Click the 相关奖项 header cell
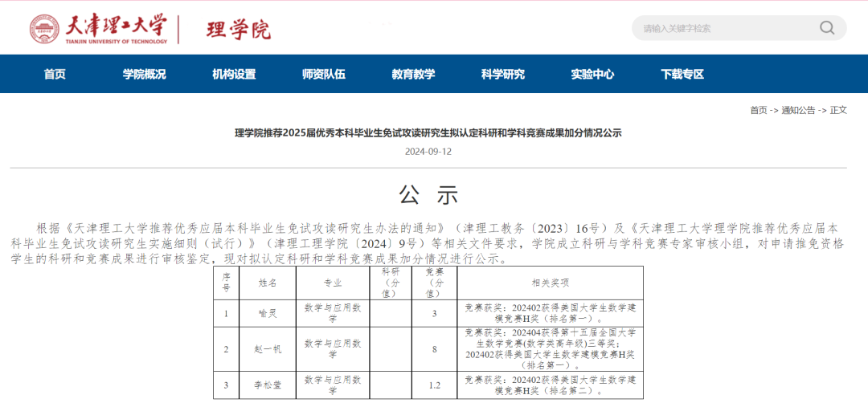This screenshot has width=868, height=403. (551, 283)
